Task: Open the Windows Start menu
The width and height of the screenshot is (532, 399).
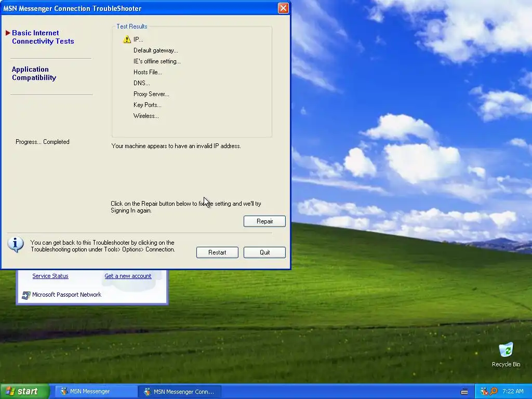Action: coord(24,391)
